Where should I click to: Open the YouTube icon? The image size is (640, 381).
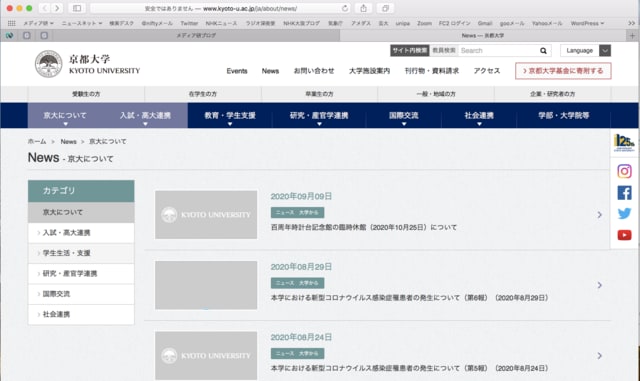click(x=624, y=235)
